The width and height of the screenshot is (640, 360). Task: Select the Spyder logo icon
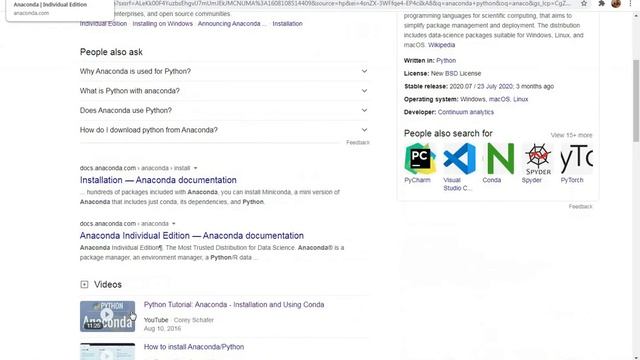click(x=538, y=159)
